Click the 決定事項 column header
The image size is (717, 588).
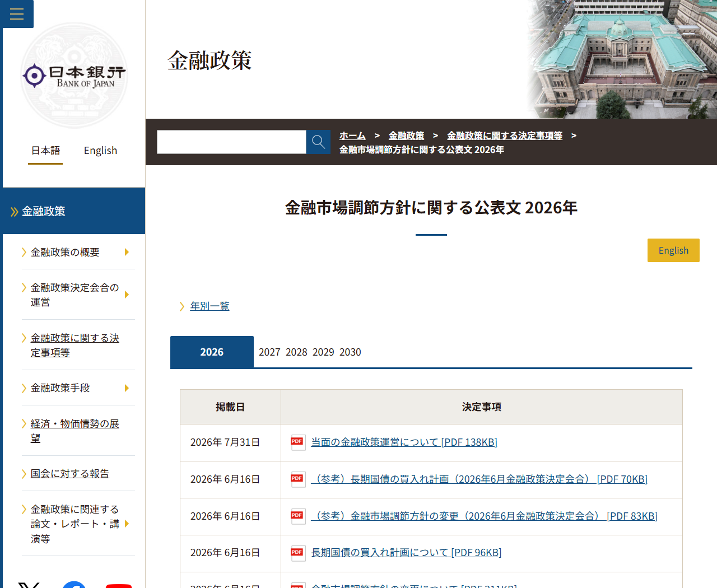click(x=482, y=407)
